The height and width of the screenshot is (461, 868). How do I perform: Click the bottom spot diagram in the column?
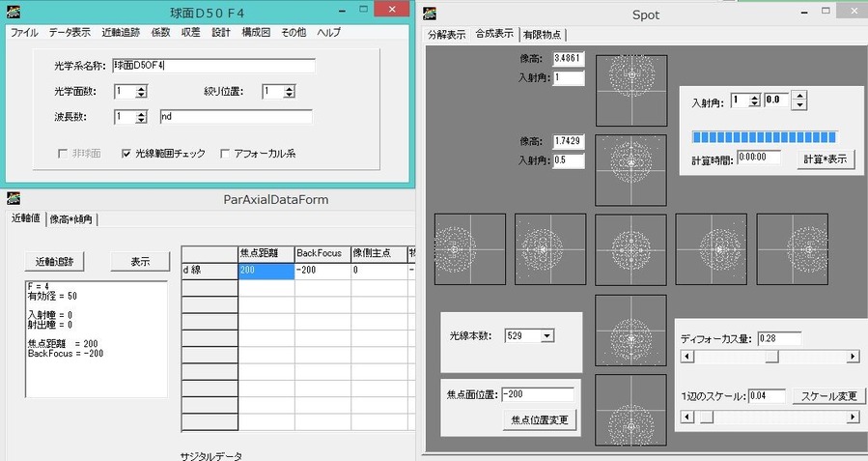pyautogui.click(x=631, y=410)
